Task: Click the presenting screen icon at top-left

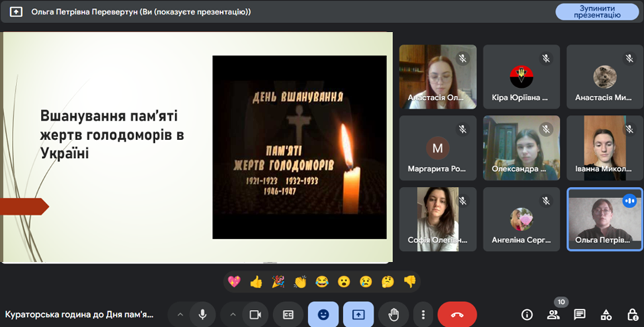Action: point(16,12)
